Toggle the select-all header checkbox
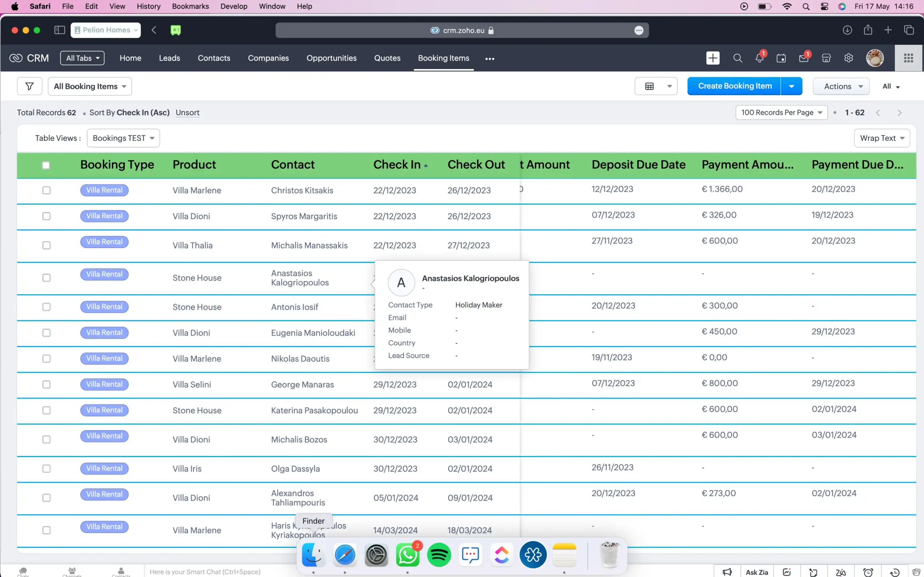The width and height of the screenshot is (924, 577). coord(46,165)
